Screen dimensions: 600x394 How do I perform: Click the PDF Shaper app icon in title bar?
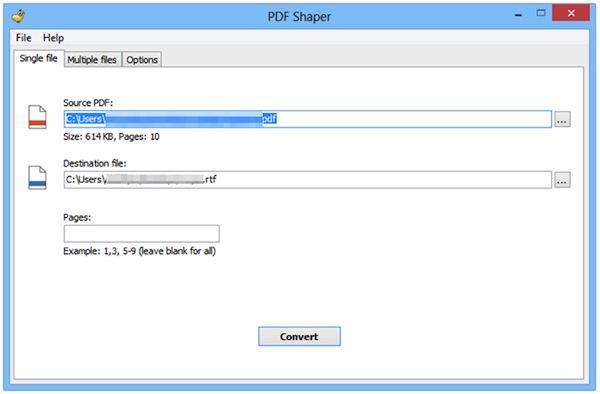point(18,16)
